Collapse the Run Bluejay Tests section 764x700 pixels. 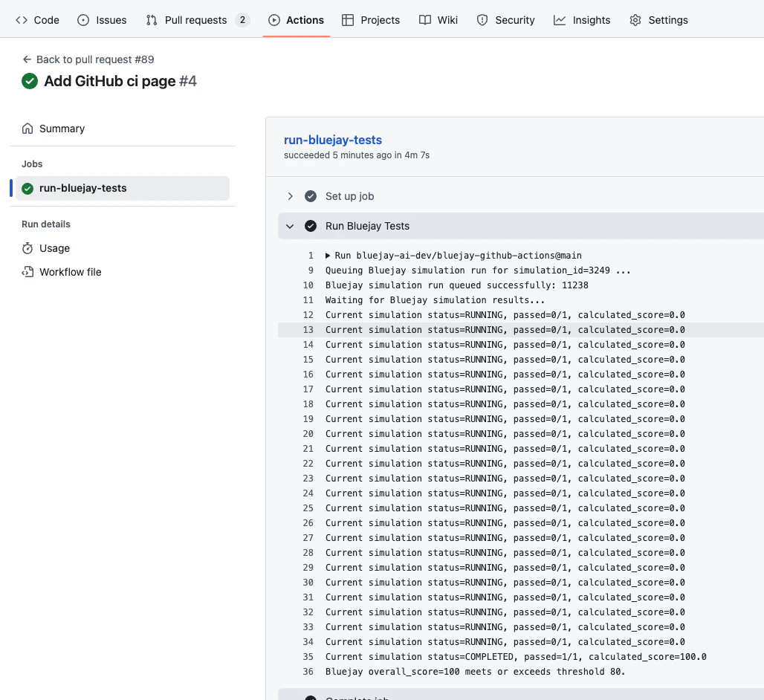(290, 226)
